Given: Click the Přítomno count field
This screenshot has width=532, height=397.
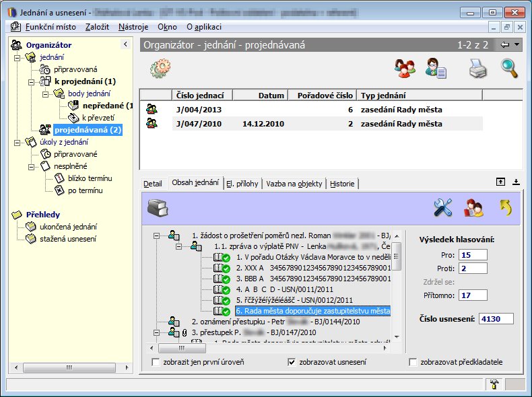Looking at the screenshot, I should pyautogui.click(x=473, y=295).
